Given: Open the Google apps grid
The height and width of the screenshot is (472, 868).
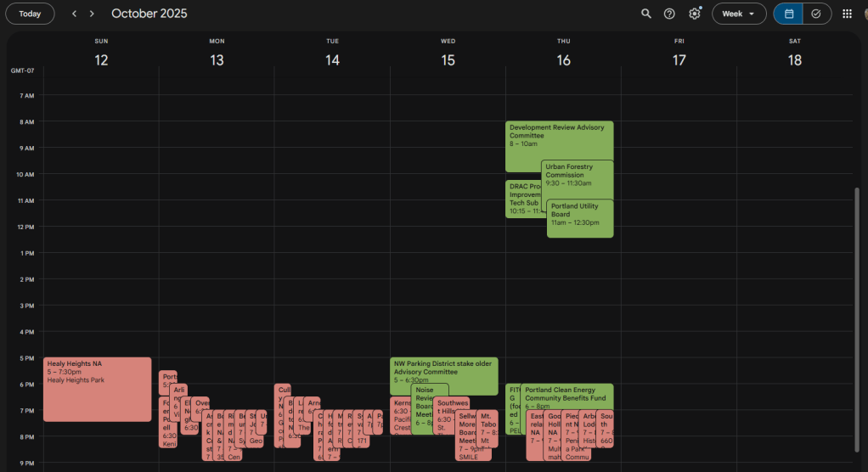Looking at the screenshot, I should (x=847, y=14).
